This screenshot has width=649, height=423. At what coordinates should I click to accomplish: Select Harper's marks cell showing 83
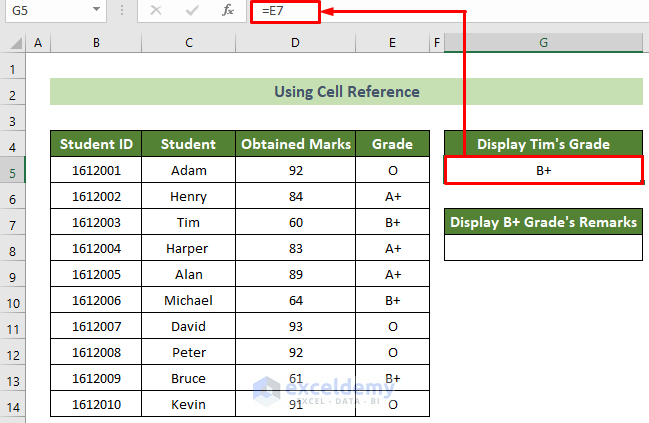pos(296,248)
